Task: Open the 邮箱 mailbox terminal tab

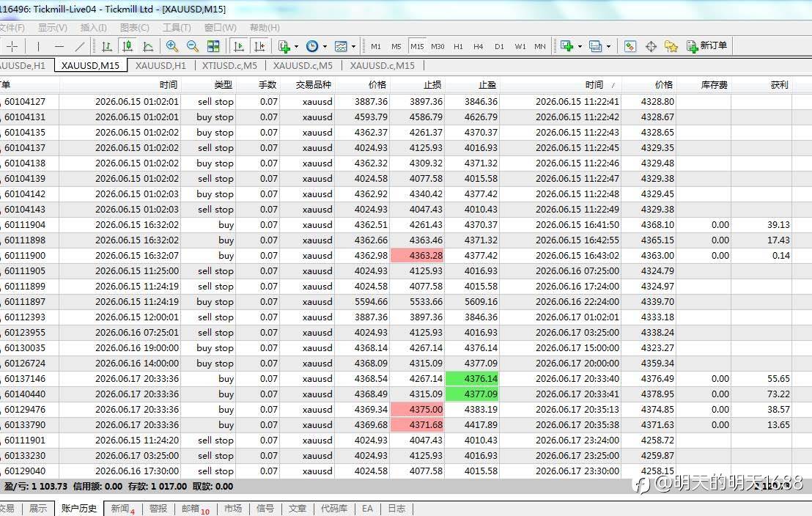Action: [x=196, y=509]
